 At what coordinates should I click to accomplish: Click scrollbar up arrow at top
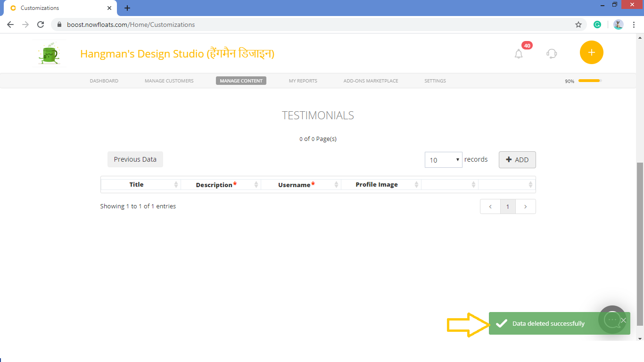(x=640, y=37)
